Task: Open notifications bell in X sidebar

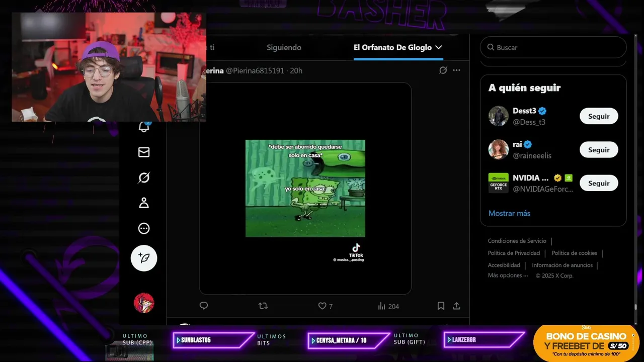Action: click(144, 127)
